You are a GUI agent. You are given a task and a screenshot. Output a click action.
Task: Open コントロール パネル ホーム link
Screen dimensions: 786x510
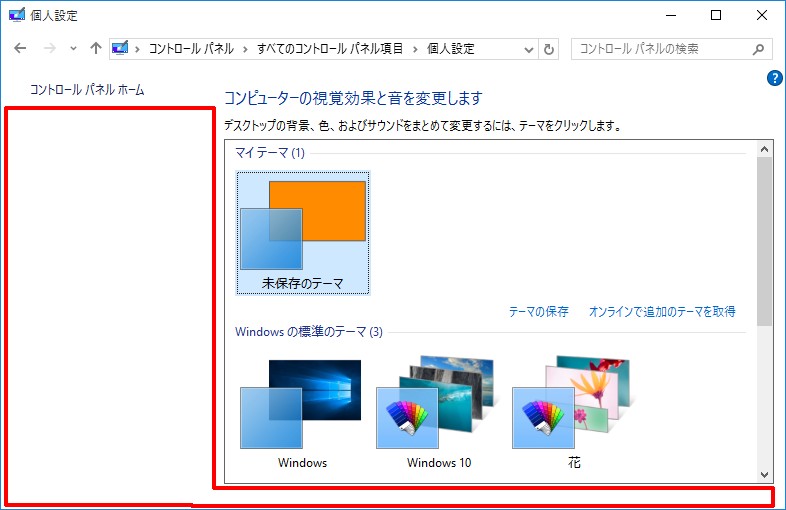87,90
